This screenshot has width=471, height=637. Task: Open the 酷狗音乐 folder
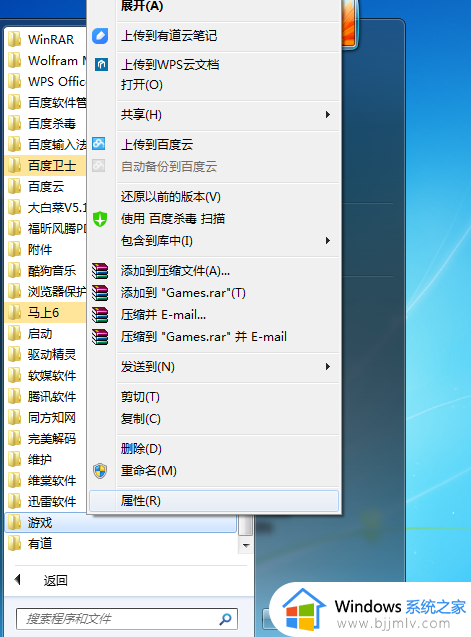coord(46,271)
